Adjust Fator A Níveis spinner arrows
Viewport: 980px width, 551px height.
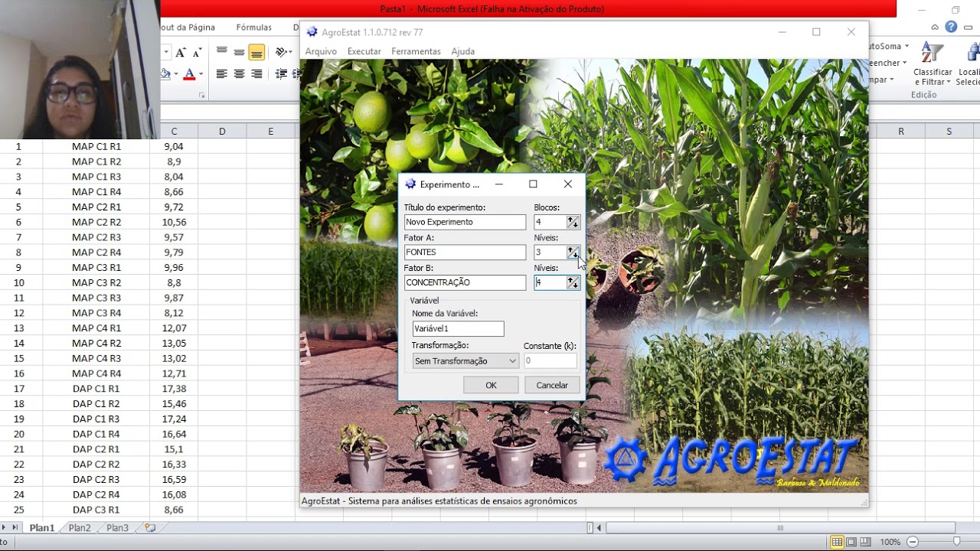pos(573,252)
